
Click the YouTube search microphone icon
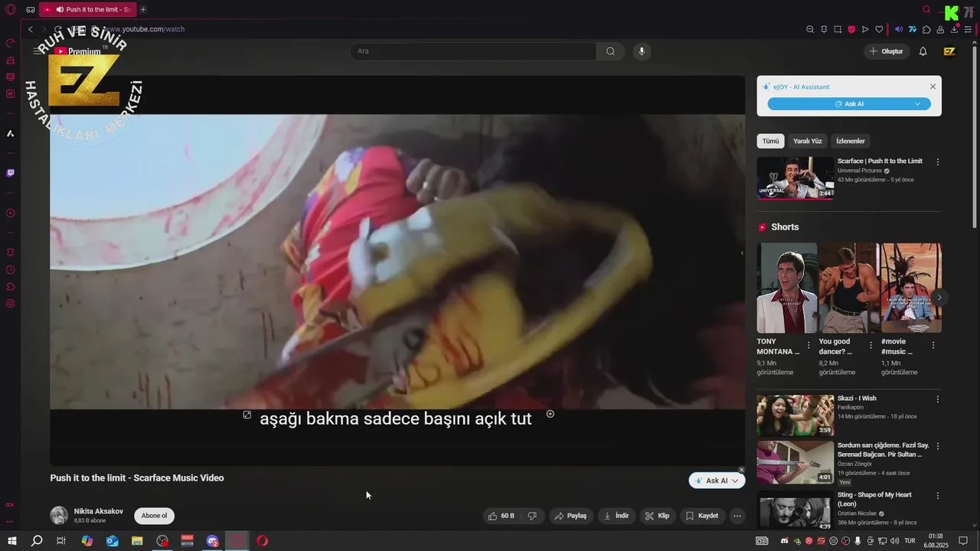tap(642, 51)
